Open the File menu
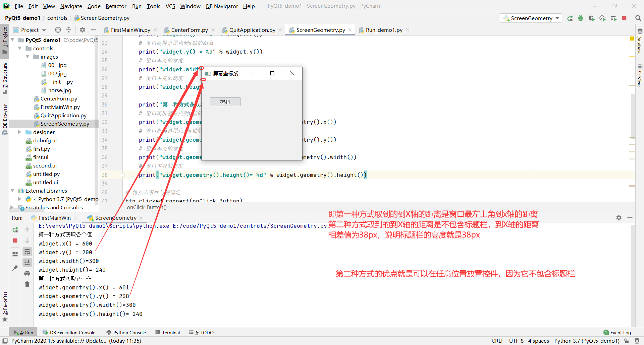This screenshot has width=644, height=345. click(19, 6)
